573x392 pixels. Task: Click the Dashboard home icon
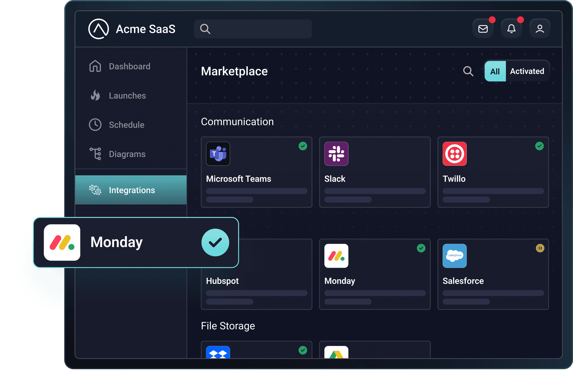click(95, 66)
